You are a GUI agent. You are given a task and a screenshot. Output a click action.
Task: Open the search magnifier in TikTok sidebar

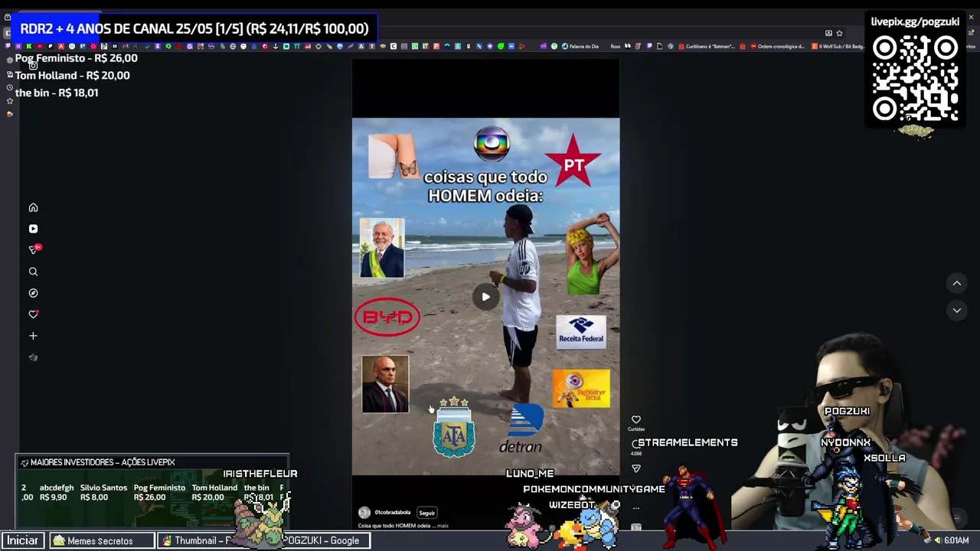(33, 272)
